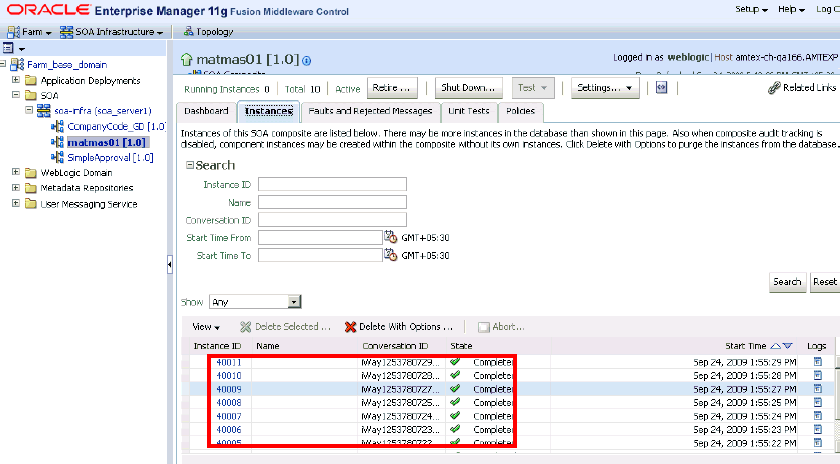Open the SimpleApproval [1.0] composite
This screenshot has height=464, width=840.
coord(110,158)
